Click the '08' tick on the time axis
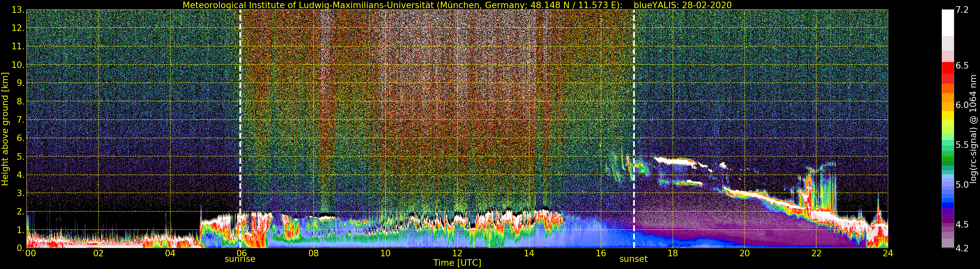The height and width of the screenshot is (269, 980). [x=313, y=253]
